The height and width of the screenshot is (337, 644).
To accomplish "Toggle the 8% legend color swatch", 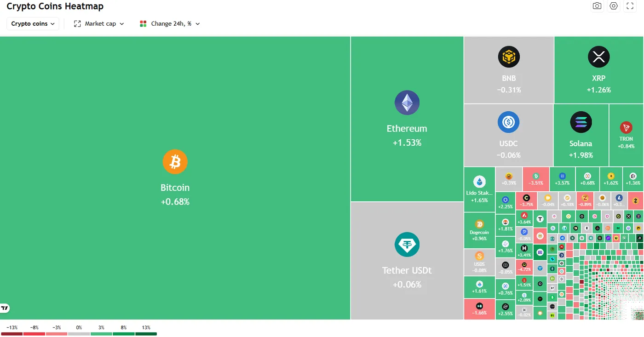I will pyautogui.click(x=124, y=334).
